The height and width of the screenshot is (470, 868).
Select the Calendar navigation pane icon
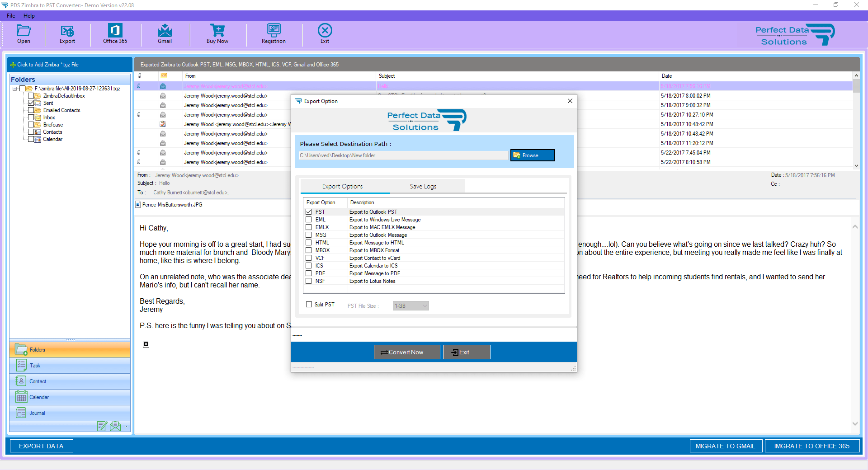pyautogui.click(x=21, y=397)
